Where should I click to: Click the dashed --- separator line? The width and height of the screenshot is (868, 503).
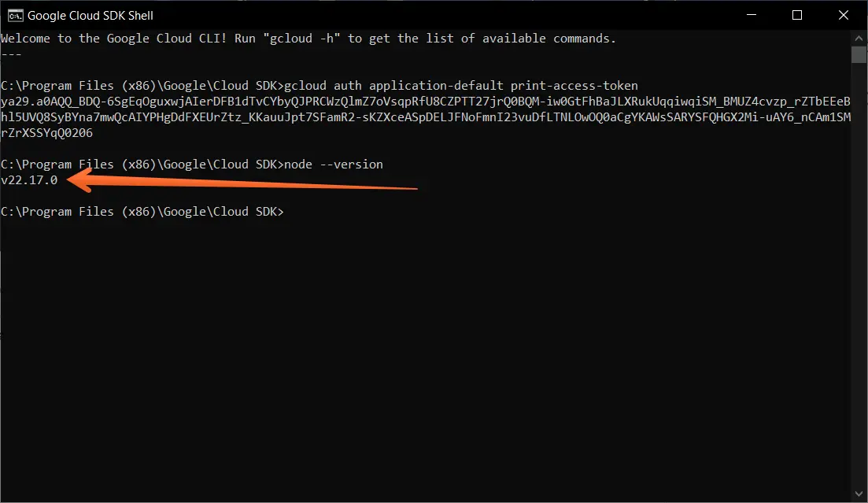pyautogui.click(x=10, y=54)
